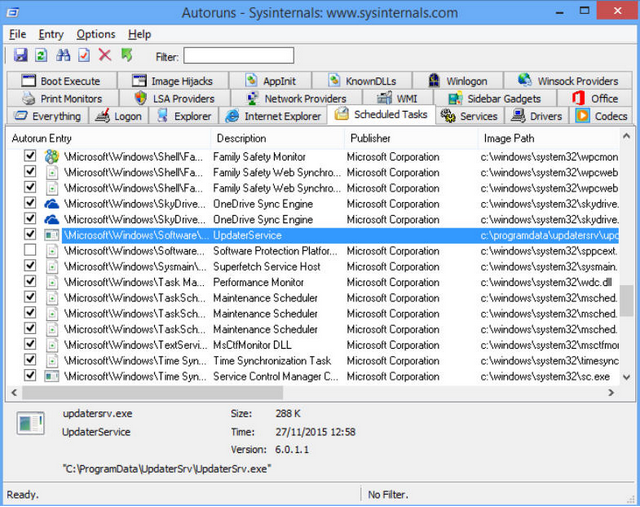Screen dimensions: 640x507
Task: Toggle the Superfetch Service Host checkbox
Action: tap(30, 265)
